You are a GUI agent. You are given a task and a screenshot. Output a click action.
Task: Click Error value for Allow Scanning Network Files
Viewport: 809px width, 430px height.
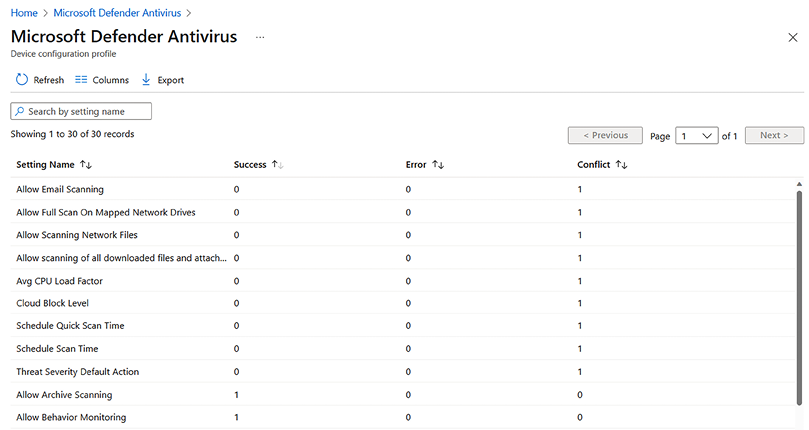pyautogui.click(x=408, y=235)
